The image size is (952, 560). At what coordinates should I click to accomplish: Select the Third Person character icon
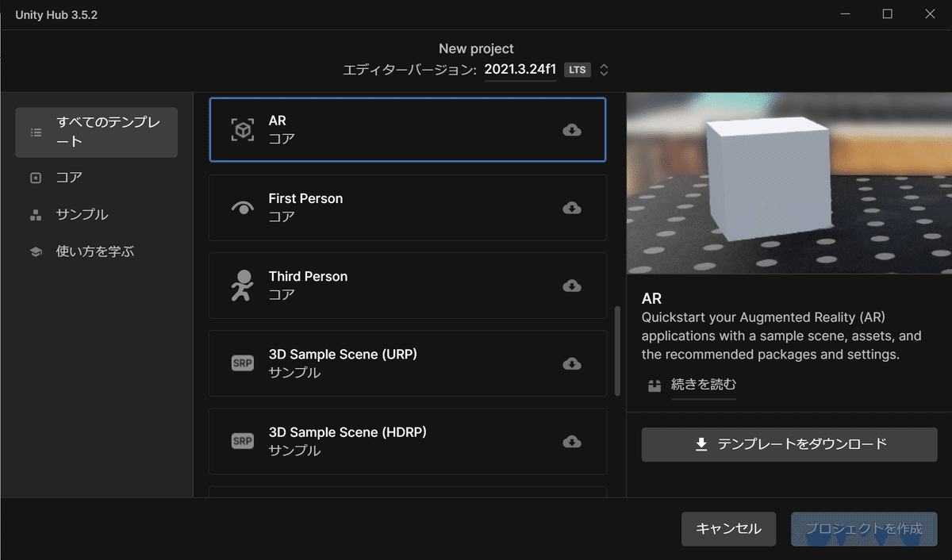pyautogui.click(x=242, y=284)
